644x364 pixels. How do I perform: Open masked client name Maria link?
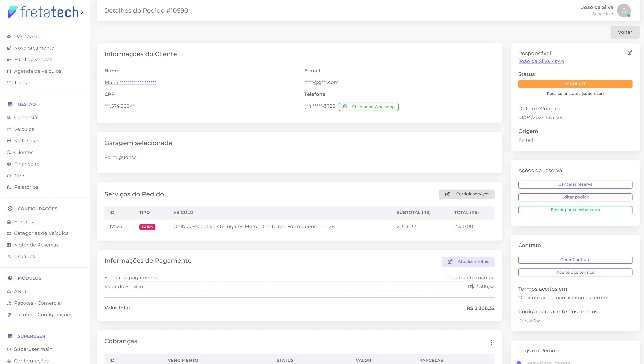[130, 83]
